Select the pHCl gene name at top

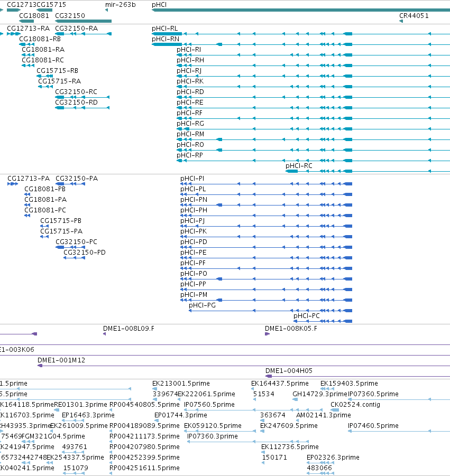[159, 5]
